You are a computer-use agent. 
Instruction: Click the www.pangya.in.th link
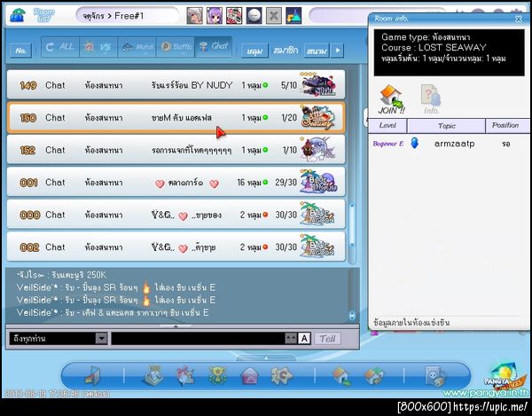tap(486, 393)
